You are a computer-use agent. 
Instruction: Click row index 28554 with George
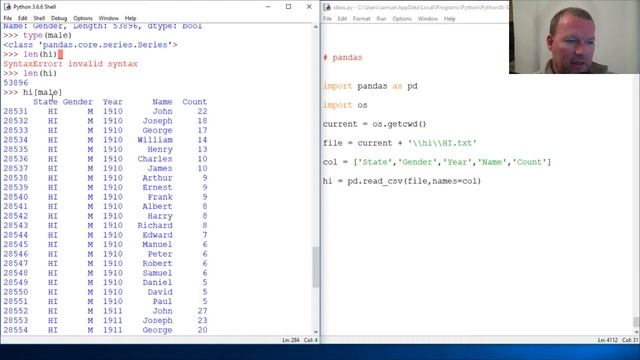16,330
